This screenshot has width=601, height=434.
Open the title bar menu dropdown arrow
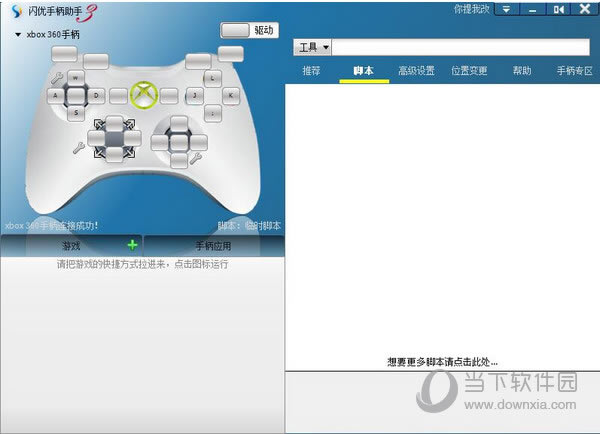tap(507, 9)
